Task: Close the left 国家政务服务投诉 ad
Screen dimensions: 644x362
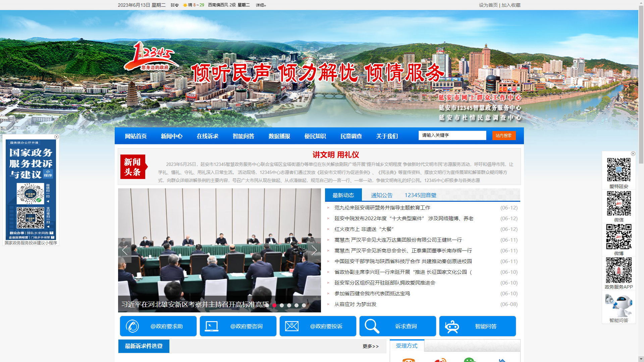Action: 56,137
